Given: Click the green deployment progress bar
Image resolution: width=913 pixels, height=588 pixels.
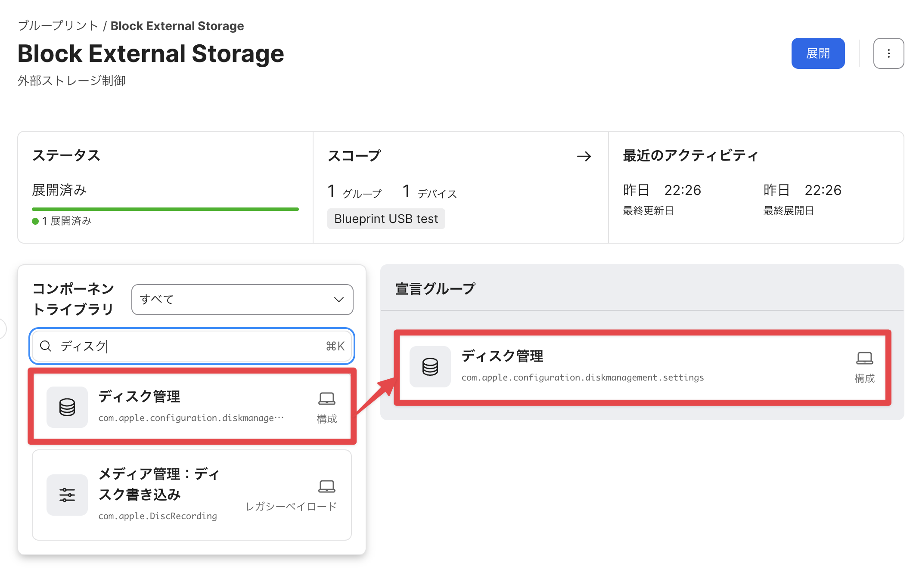Looking at the screenshot, I should tap(165, 209).
